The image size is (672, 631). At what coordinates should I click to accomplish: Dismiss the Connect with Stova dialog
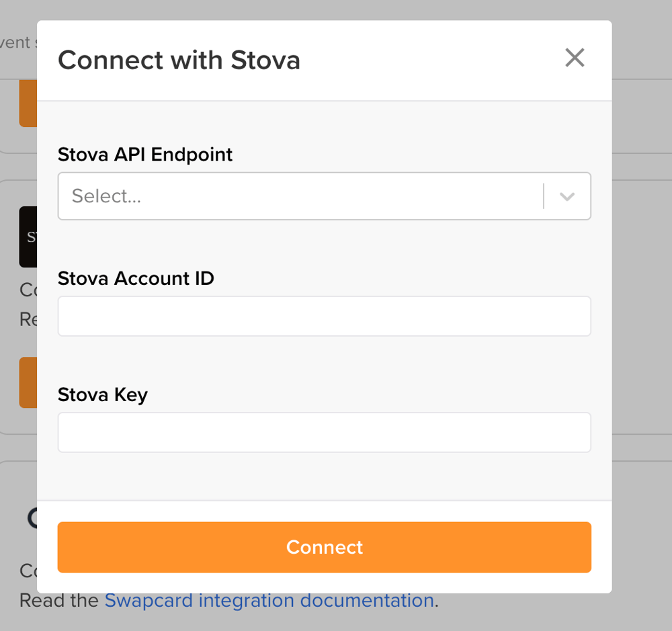[x=575, y=58]
